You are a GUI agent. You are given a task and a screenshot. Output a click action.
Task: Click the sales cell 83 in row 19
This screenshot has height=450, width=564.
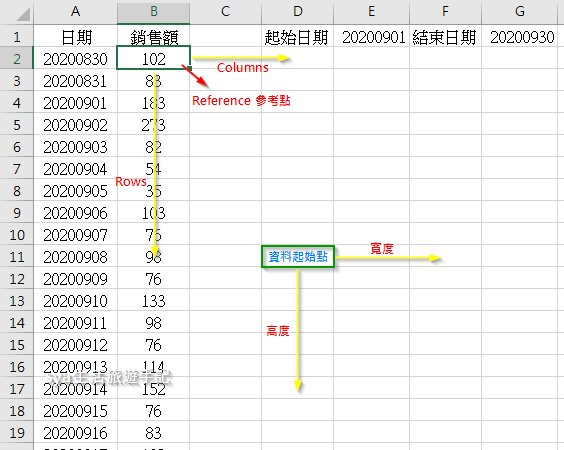click(154, 433)
